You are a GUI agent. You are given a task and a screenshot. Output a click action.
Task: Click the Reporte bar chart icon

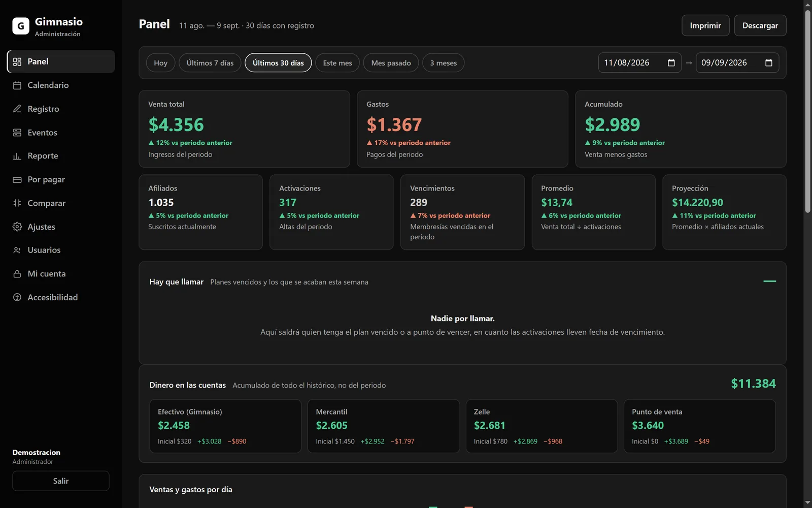coord(17,156)
